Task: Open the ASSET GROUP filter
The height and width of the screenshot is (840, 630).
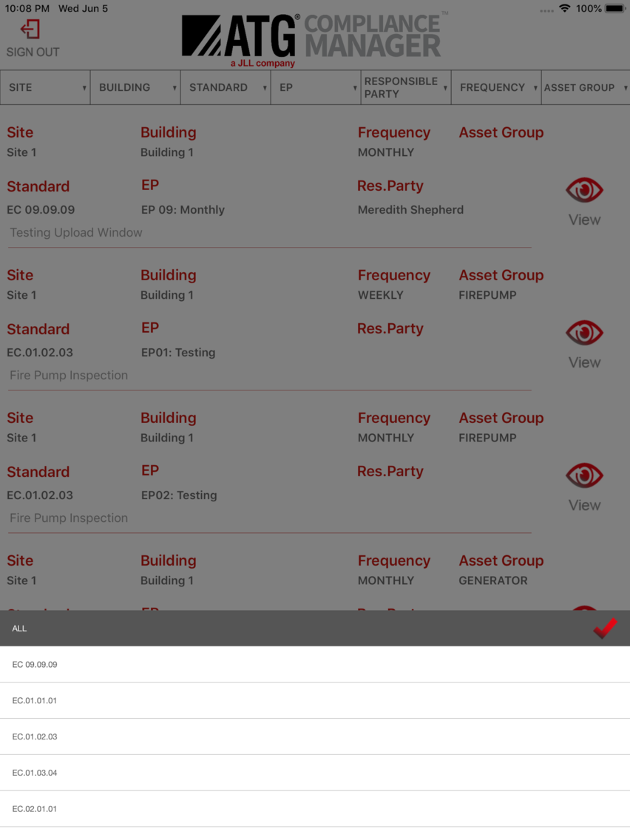Action: [586, 87]
